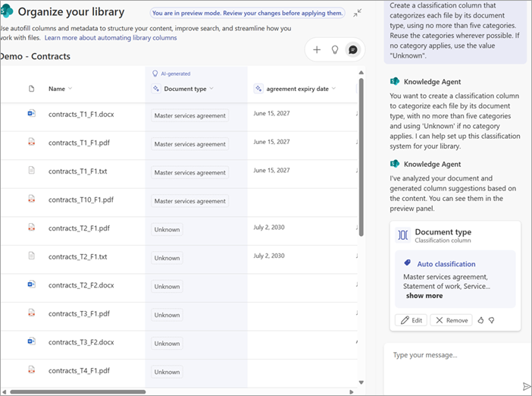
Task: Click Master services agreement tag for contracts_T10_F1.pdf
Action: [x=189, y=201]
